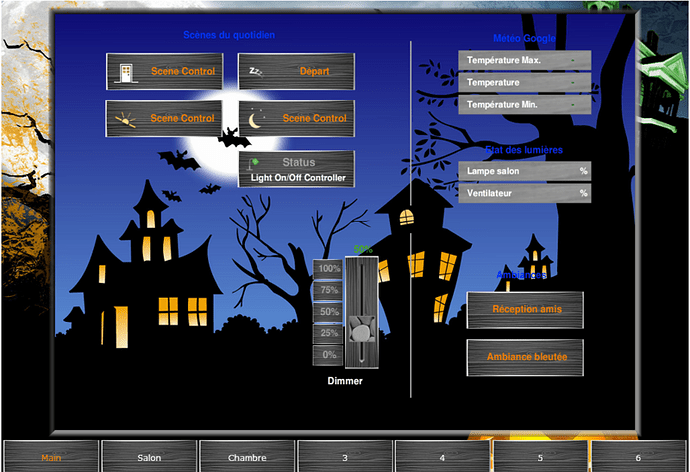Go to the Main tab

point(50,457)
